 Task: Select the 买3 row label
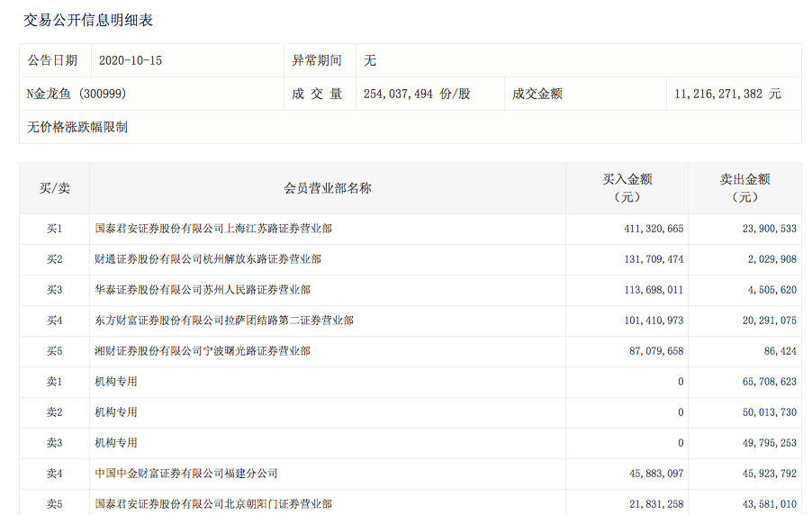[54, 290]
